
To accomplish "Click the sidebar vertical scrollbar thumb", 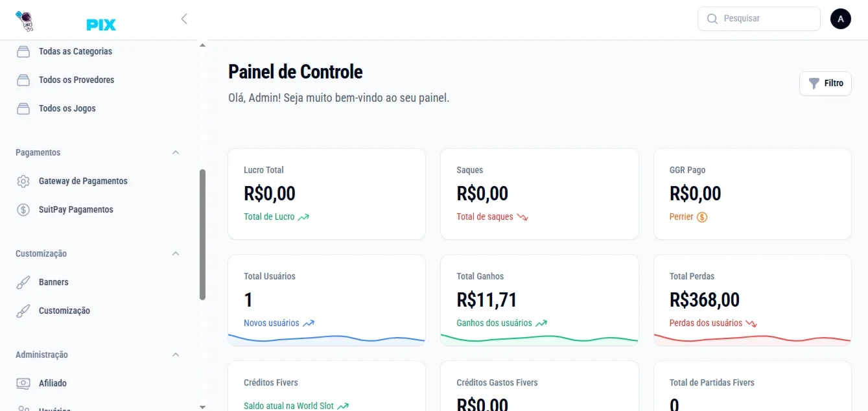I will tap(202, 235).
